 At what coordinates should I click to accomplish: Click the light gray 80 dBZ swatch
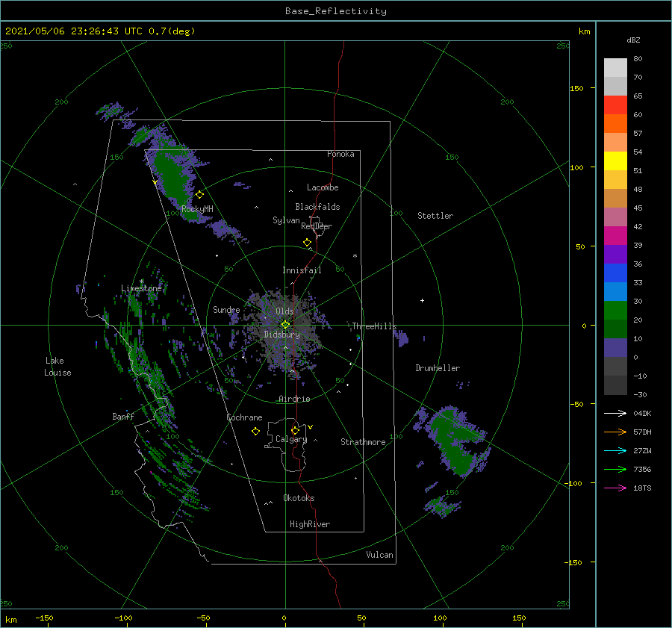click(615, 68)
